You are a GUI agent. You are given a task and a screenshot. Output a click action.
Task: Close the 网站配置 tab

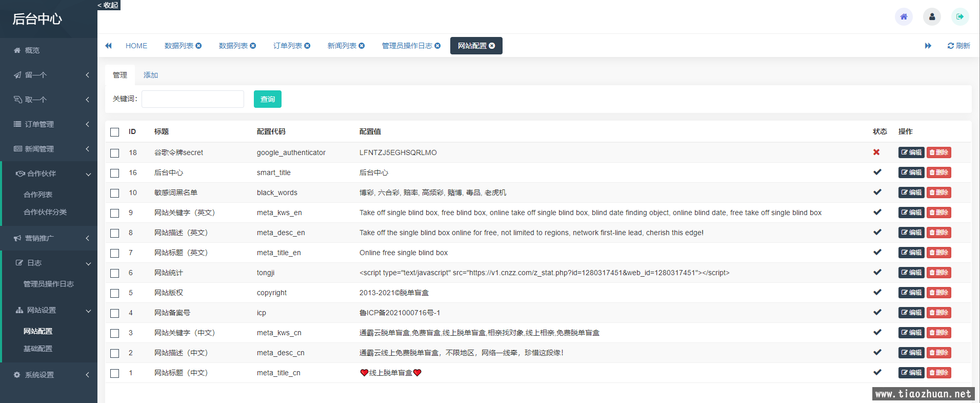click(x=492, y=46)
